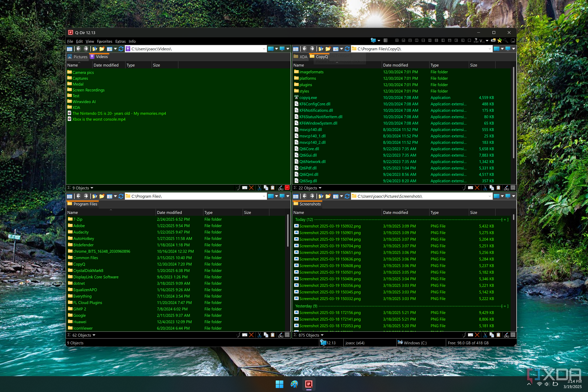Switch to single-pane layout icon
Image resolution: width=588 pixels, height=392 pixels.
tap(469, 41)
